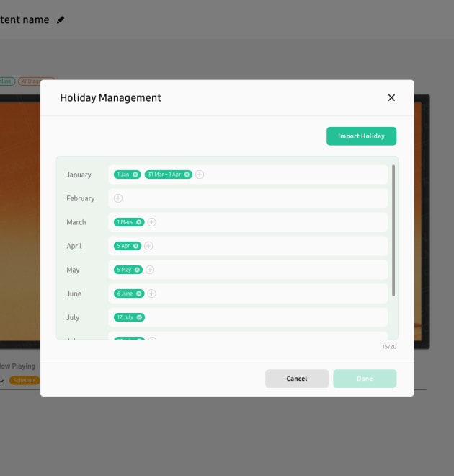Viewport: 454px width, 476px height.
Task: Confirm changes with the Done button
Action: click(364, 379)
